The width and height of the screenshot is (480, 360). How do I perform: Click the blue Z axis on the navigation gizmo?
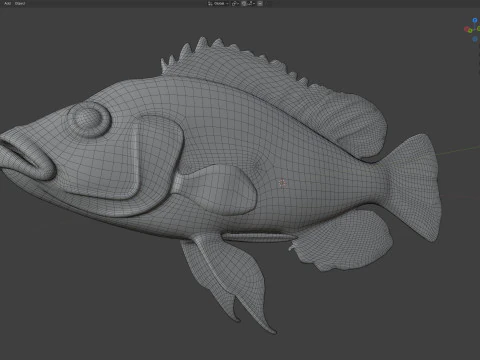(475, 20)
